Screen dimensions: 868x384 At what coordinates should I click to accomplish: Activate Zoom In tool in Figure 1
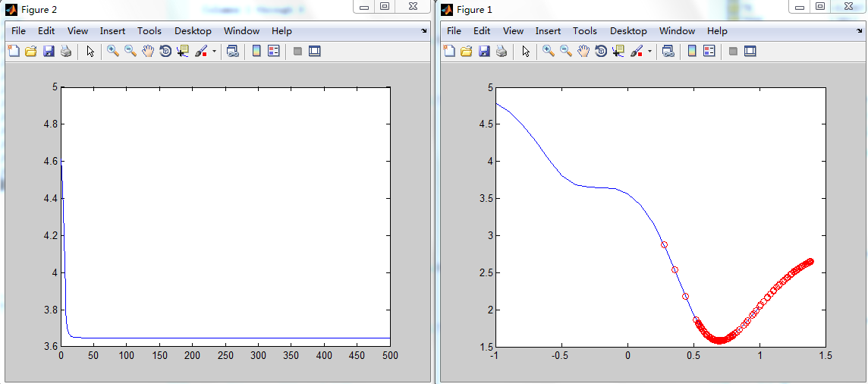(549, 52)
